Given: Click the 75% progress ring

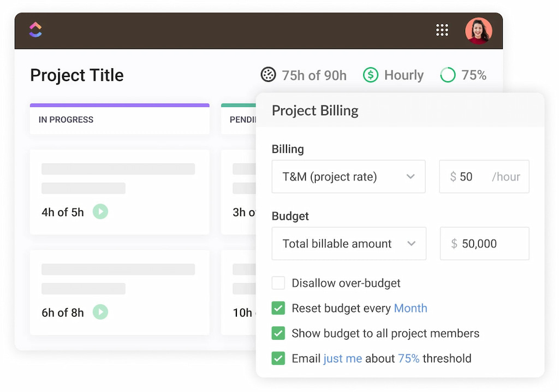Looking at the screenshot, I should pos(448,75).
